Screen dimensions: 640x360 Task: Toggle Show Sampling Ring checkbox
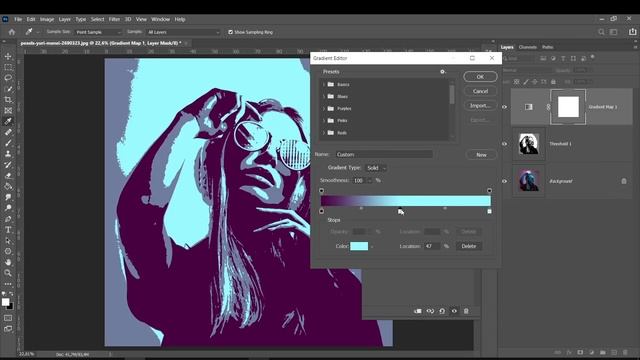pyautogui.click(x=231, y=32)
